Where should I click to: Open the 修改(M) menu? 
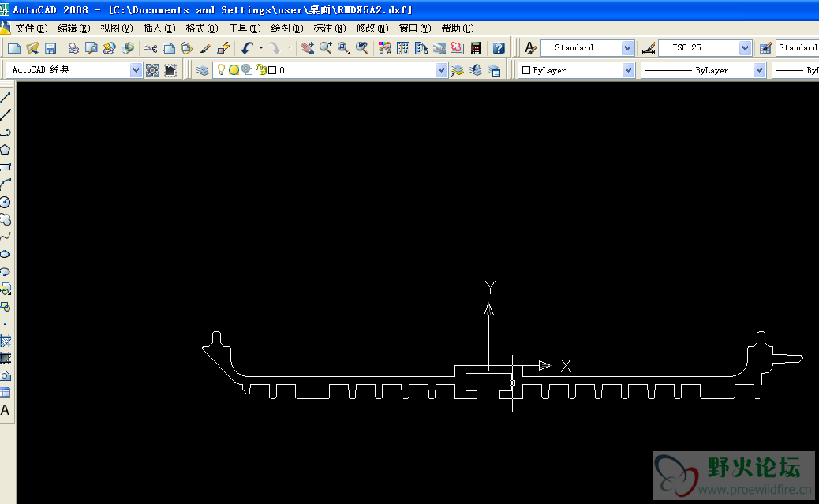point(372,28)
